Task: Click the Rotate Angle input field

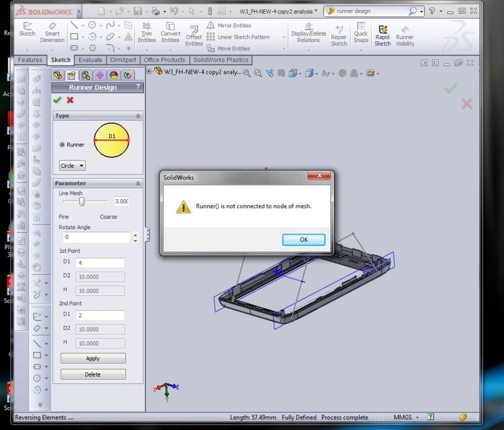Action: point(97,237)
